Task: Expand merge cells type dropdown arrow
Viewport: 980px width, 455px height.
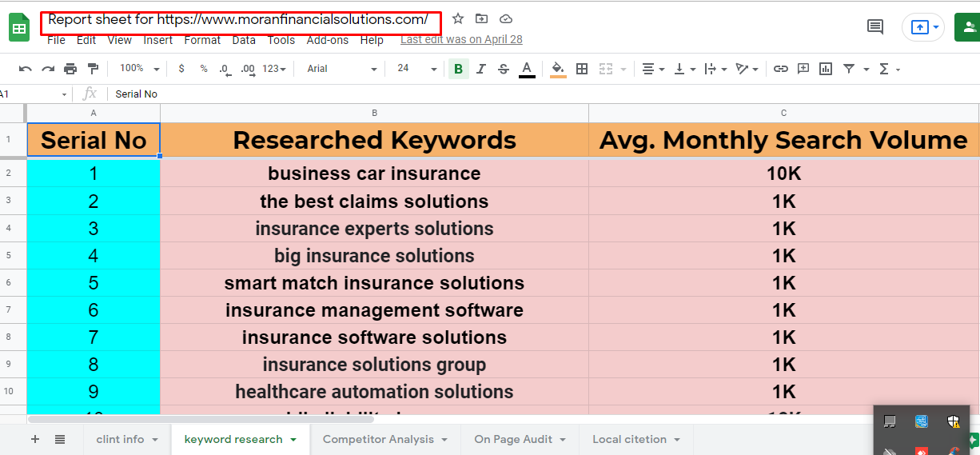Action: (x=623, y=70)
